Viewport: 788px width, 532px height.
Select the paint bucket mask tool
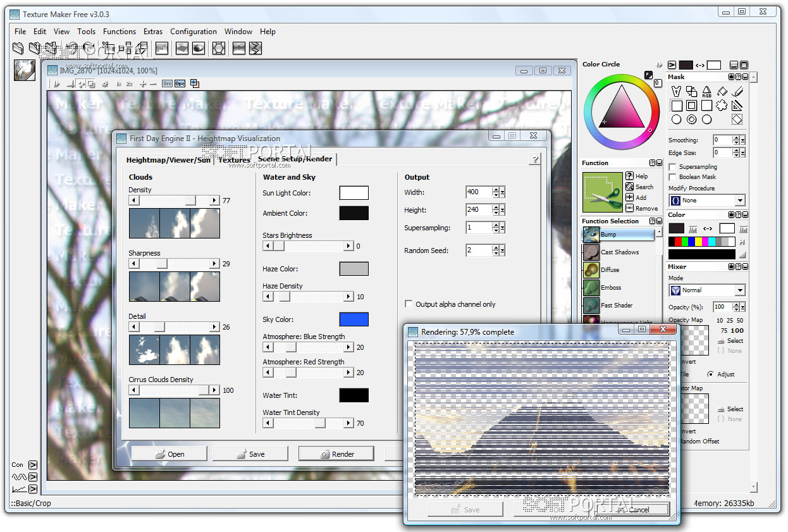coord(722,92)
